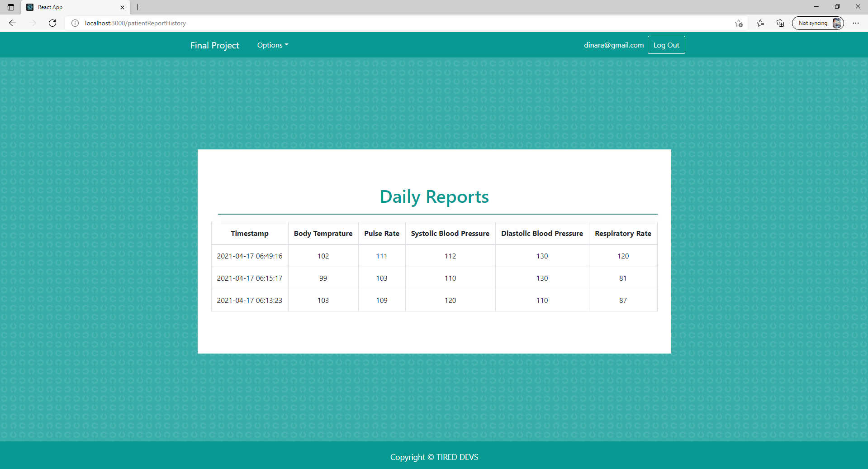Close the React App tab
This screenshot has width=868, height=469.
click(x=122, y=7)
